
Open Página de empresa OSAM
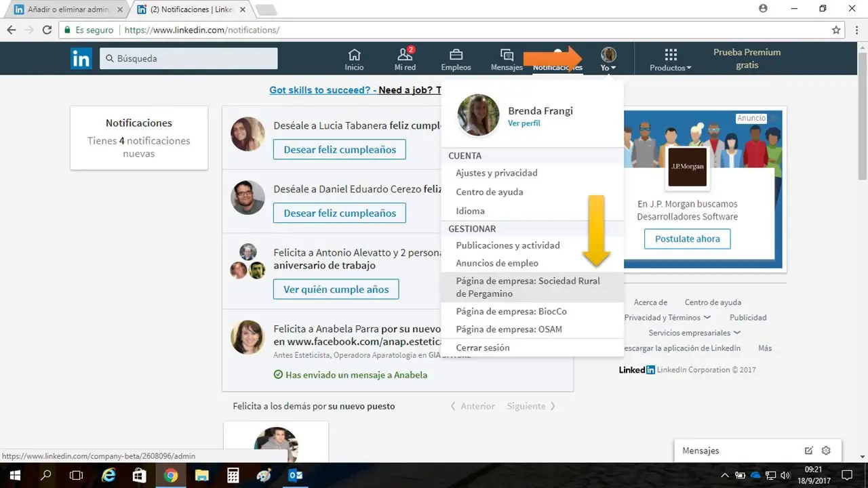click(x=509, y=329)
